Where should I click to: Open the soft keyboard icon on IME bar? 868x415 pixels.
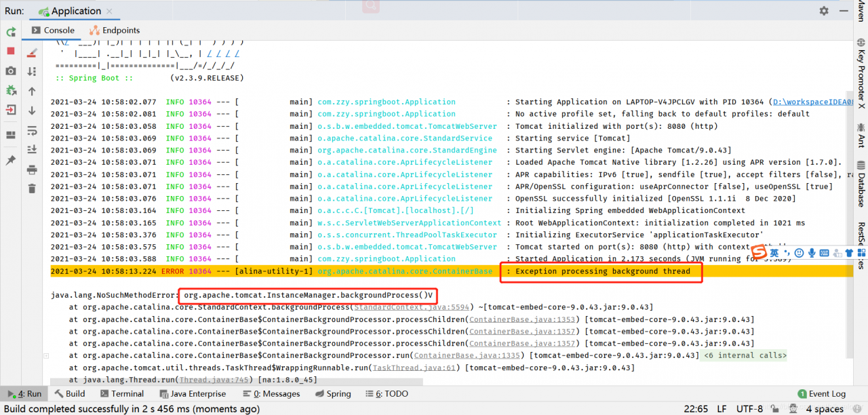point(824,253)
